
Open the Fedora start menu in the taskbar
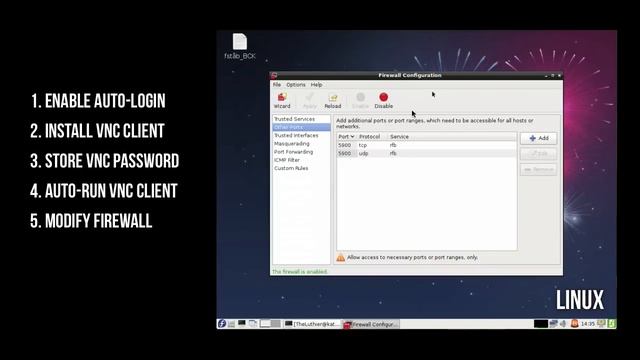[222, 324]
